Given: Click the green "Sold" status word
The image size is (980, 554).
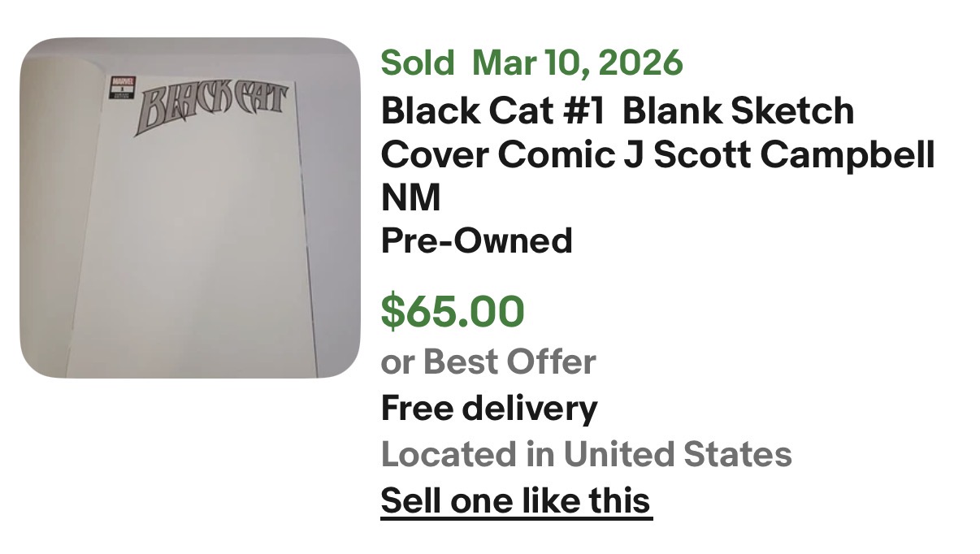Looking at the screenshot, I should [417, 63].
